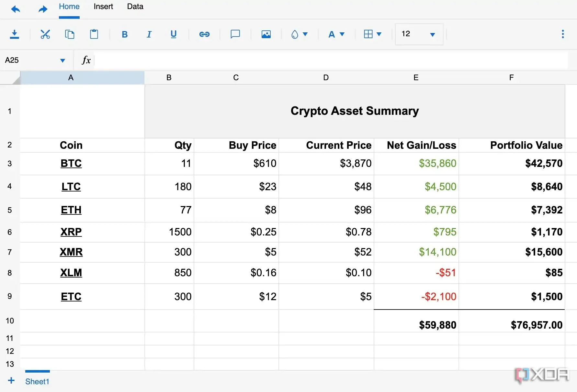Click the XRP link
This screenshot has height=392, width=577.
[71, 232]
